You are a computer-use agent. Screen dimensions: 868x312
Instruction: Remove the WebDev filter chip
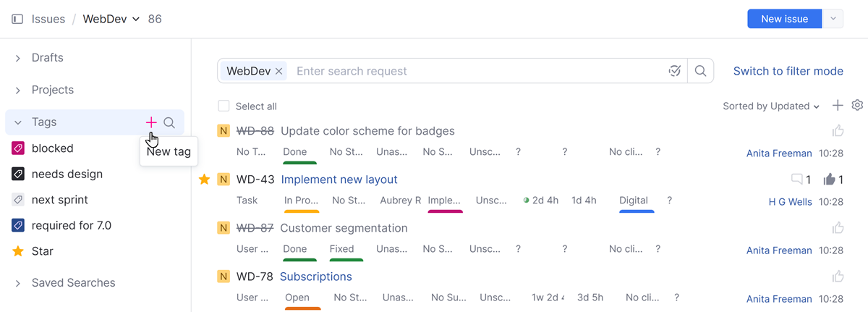coord(278,71)
